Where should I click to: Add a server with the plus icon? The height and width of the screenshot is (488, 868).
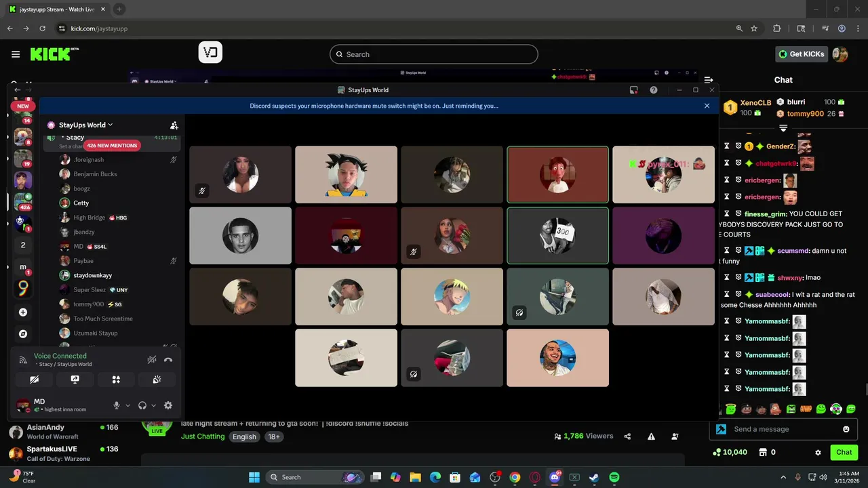click(23, 312)
